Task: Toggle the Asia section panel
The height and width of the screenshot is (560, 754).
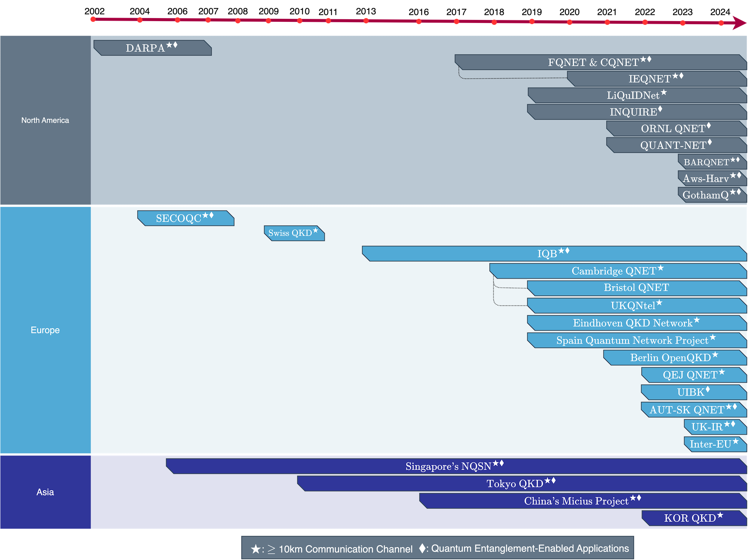Action: coord(45,492)
